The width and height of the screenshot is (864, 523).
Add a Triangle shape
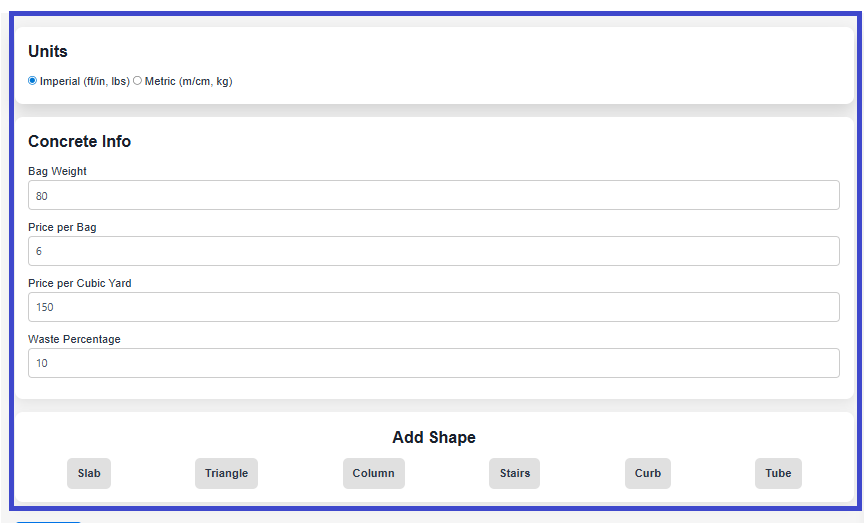tap(226, 473)
